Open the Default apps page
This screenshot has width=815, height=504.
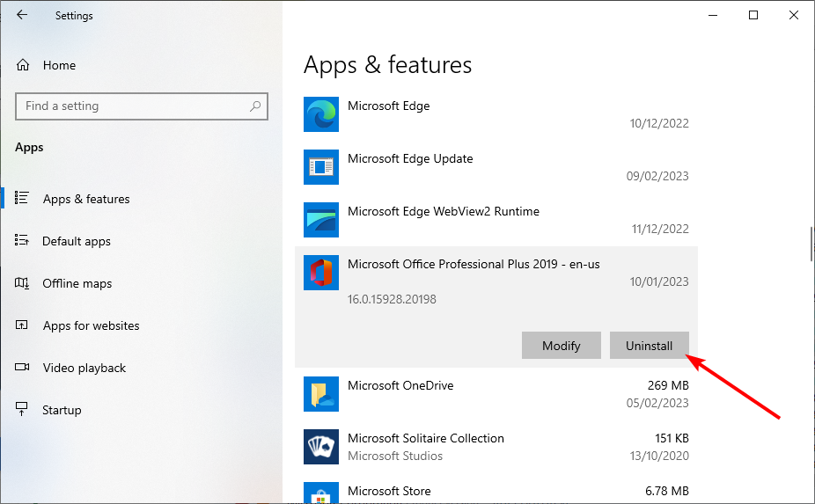tap(77, 241)
